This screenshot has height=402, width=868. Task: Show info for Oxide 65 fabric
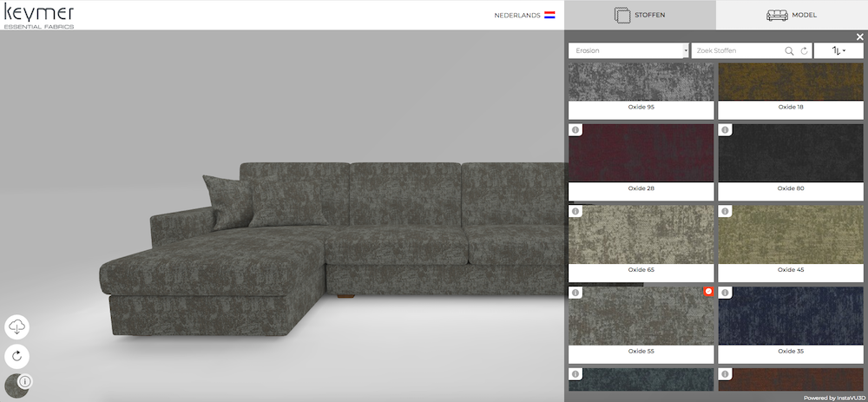(x=575, y=211)
